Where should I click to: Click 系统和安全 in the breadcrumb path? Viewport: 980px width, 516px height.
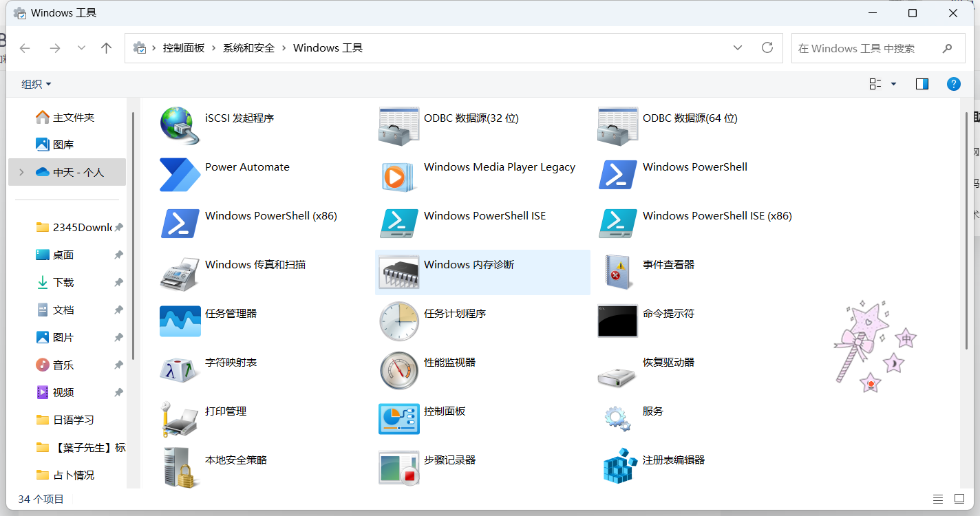[248, 48]
